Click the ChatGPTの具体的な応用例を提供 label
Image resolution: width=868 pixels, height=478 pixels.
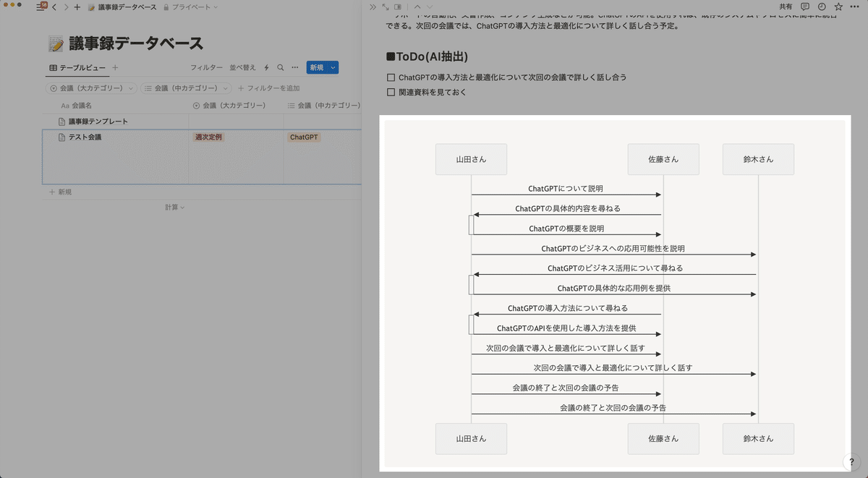pos(614,289)
